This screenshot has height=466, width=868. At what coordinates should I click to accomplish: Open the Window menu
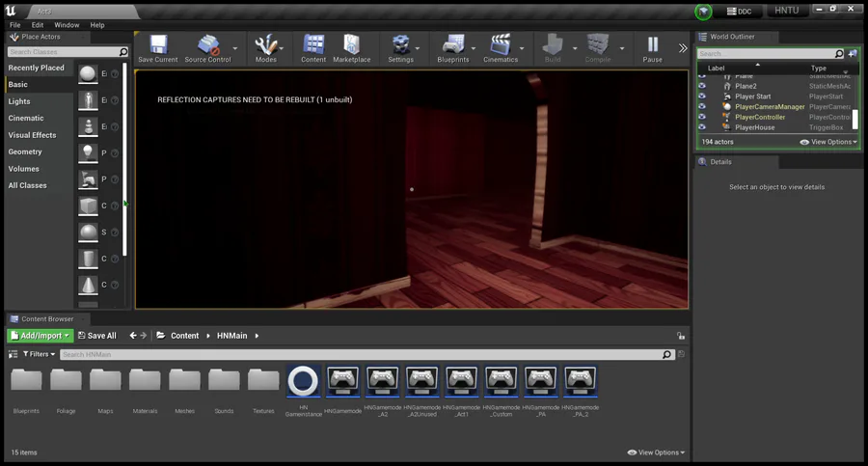coord(67,25)
